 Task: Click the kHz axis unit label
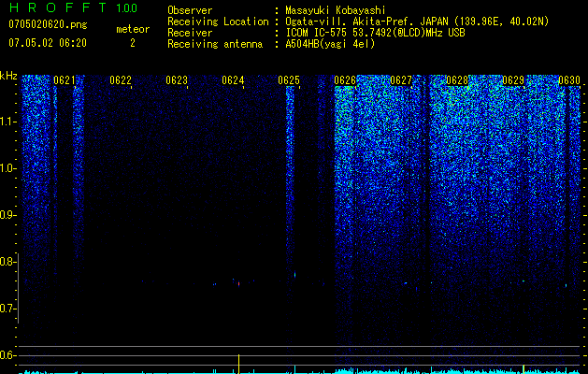click(8, 76)
